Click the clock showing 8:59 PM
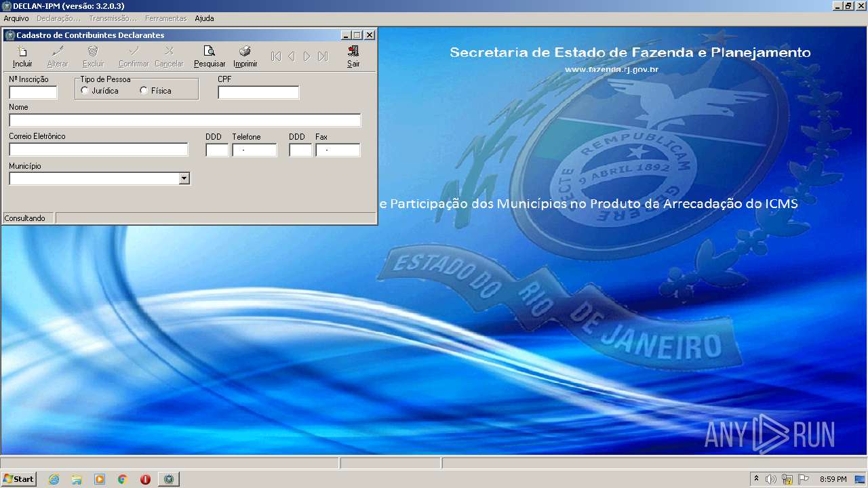868x488 pixels. (x=833, y=479)
